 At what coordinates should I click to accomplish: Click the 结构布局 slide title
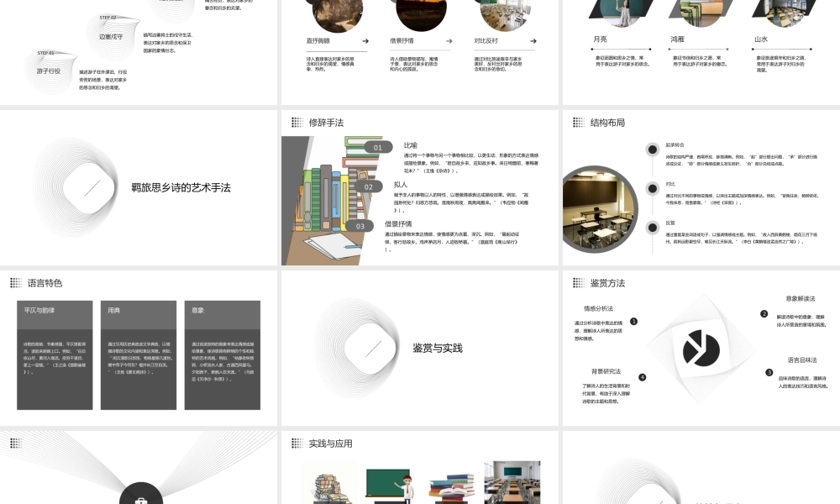click(x=607, y=123)
